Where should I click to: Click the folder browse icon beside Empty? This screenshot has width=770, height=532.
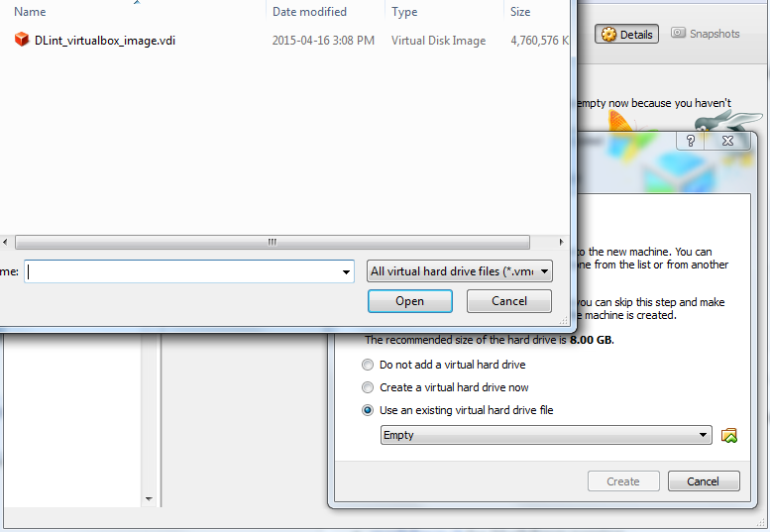[729, 435]
